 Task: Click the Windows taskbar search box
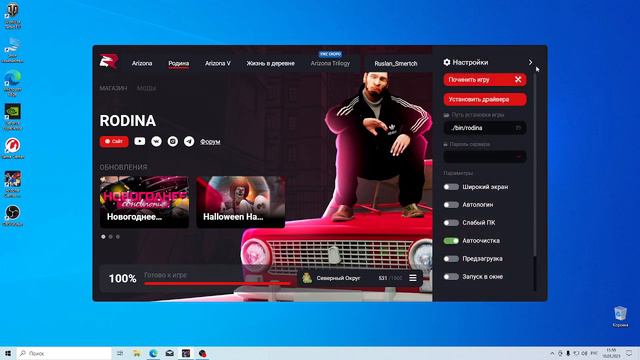pyautogui.click(x=64, y=353)
